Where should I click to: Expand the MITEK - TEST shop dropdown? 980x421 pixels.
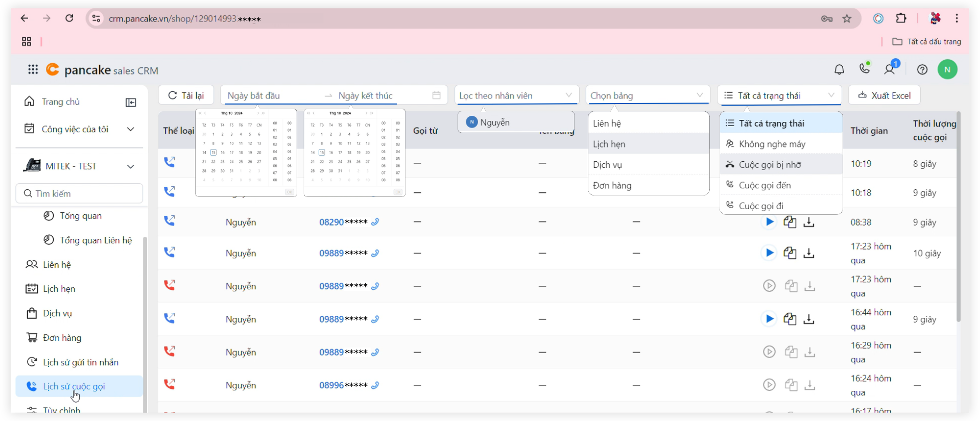tap(131, 166)
